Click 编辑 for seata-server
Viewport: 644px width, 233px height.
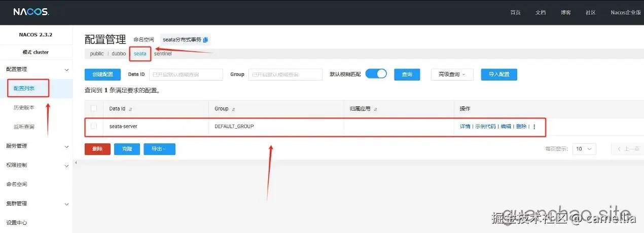click(x=506, y=127)
